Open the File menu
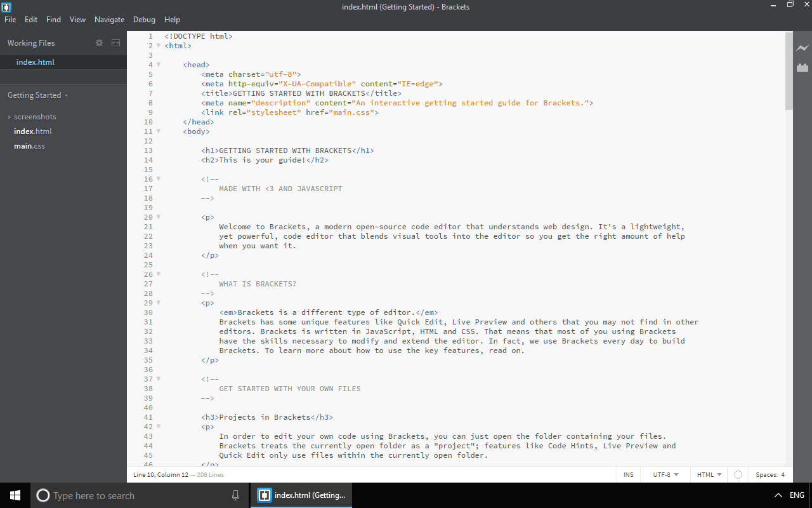This screenshot has width=812, height=508. 10,20
